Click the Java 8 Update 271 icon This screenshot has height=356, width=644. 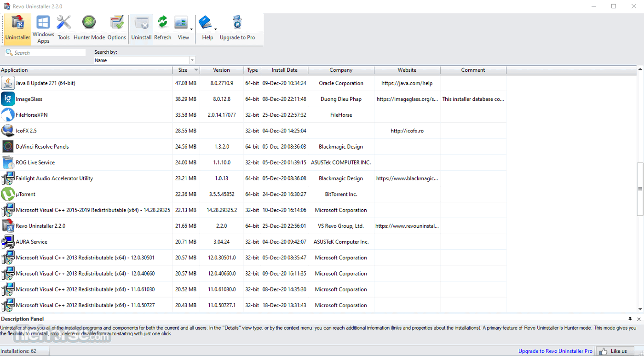pos(8,83)
